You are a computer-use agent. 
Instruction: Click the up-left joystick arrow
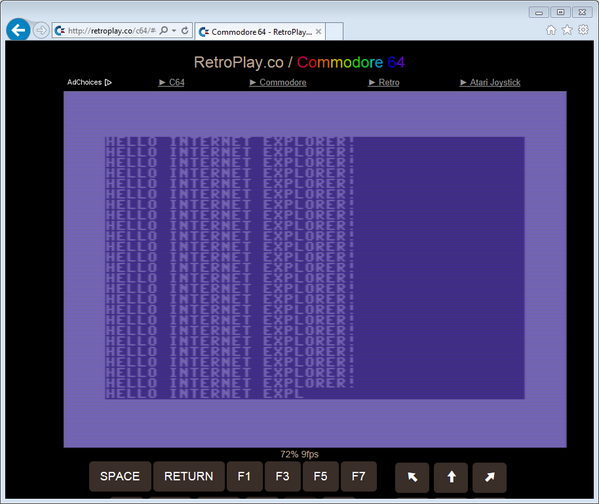tap(412, 477)
